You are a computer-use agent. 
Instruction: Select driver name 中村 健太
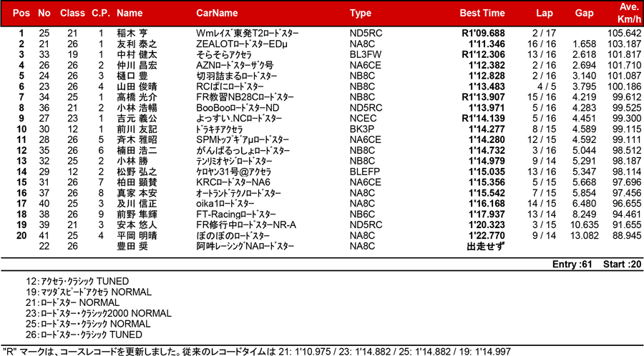pyautogui.click(x=137, y=54)
